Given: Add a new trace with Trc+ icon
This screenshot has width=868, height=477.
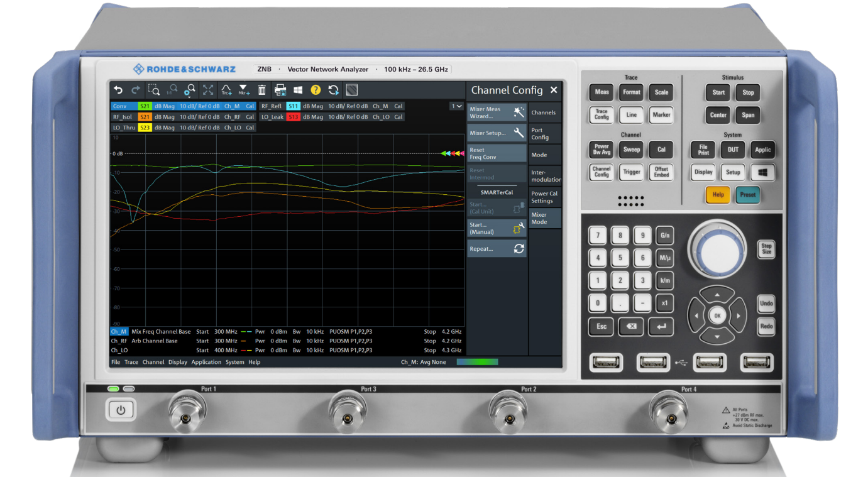Looking at the screenshot, I should click(x=226, y=90).
